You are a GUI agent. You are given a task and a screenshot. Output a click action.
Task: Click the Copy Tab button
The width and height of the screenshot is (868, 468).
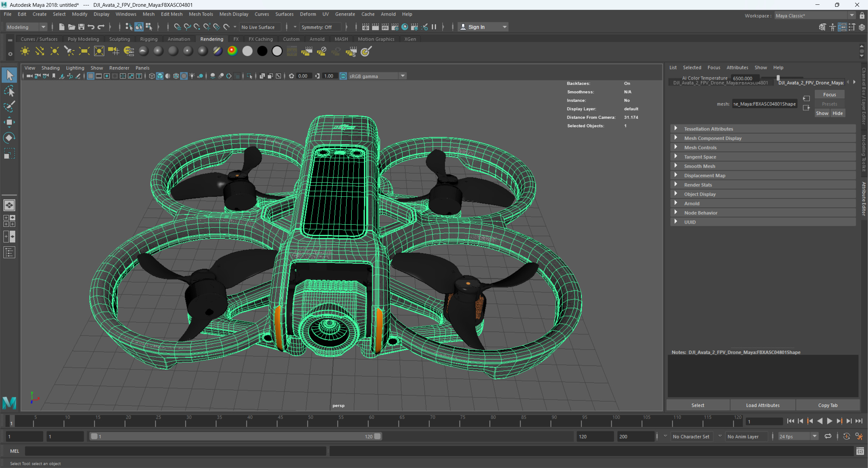coord(828,405)
